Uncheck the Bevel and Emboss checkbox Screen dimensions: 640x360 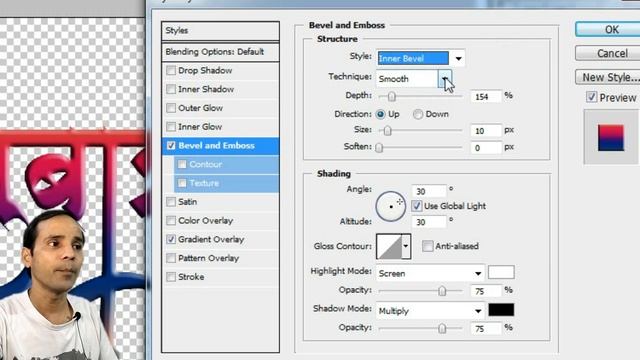(171, 146)
